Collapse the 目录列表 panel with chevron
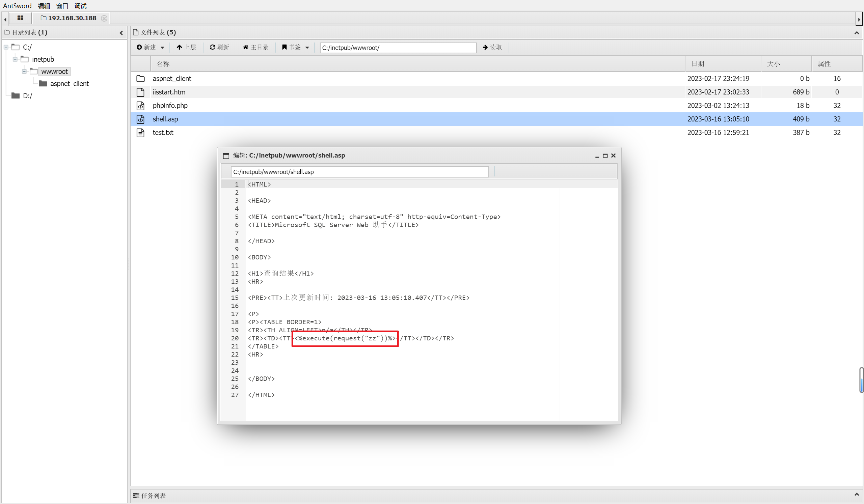The height and width of the screenshot is (504, 864). pos(121,33)
